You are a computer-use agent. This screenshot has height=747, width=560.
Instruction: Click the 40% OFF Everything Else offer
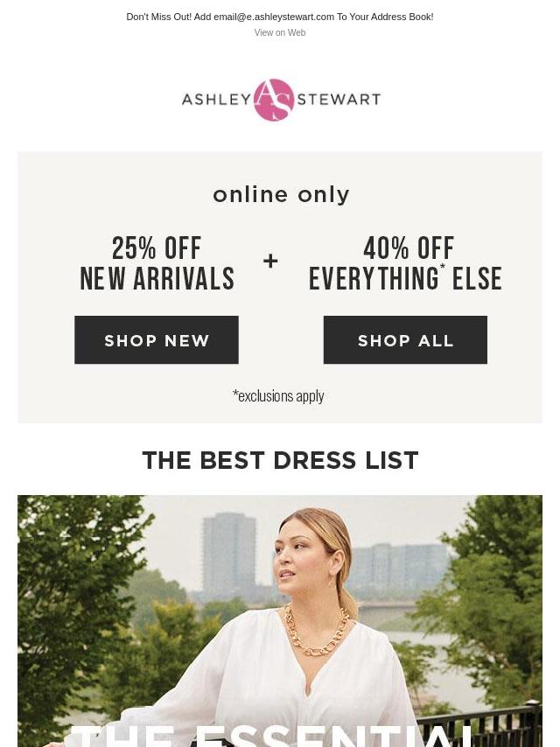coord(405,263)
